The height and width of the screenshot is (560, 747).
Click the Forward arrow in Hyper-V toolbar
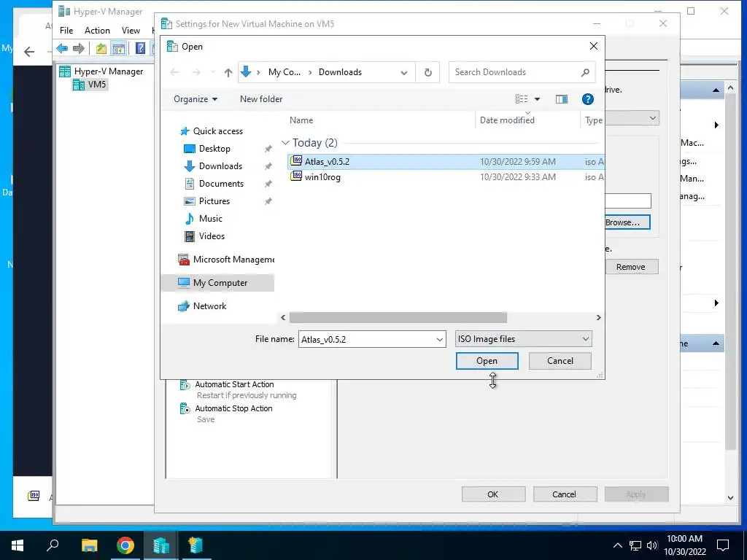click(x=79, y=48)
